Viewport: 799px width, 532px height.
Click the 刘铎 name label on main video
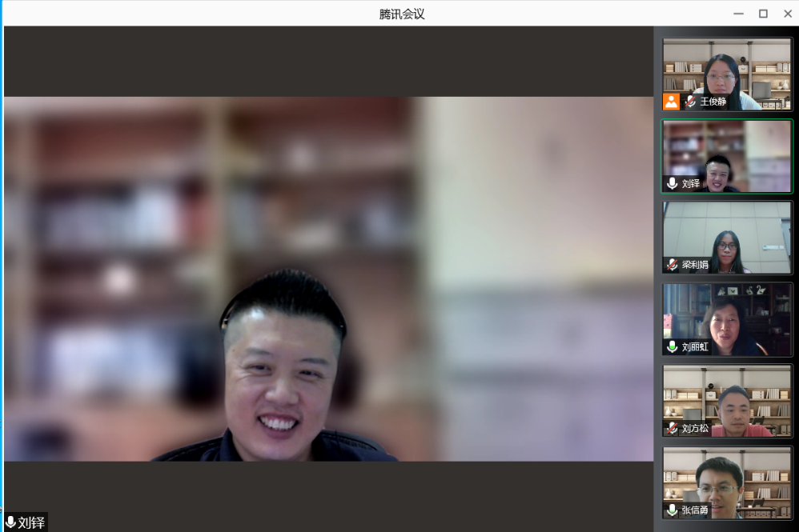(31, 523)
